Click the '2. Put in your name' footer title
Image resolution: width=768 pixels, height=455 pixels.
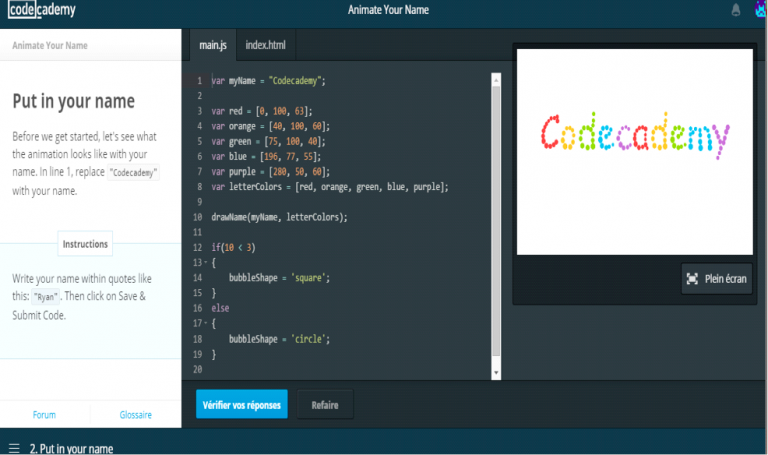tap(72, 448)
